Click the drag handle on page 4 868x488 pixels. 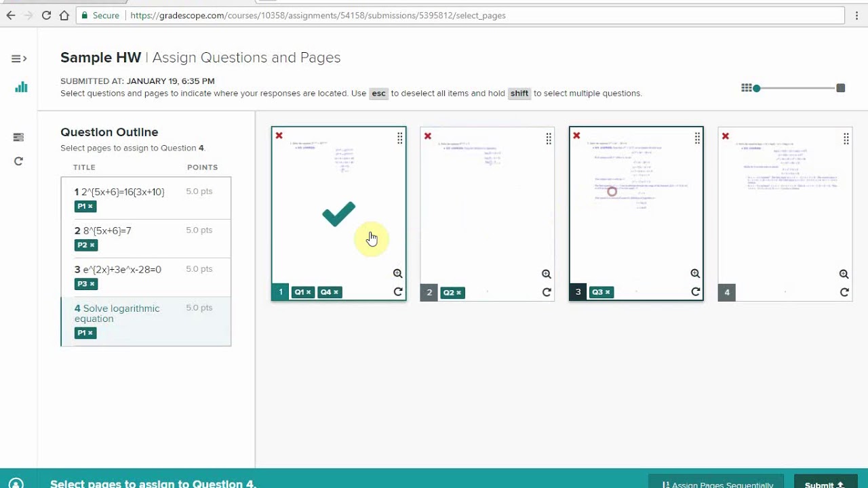[x=846, y=138]
